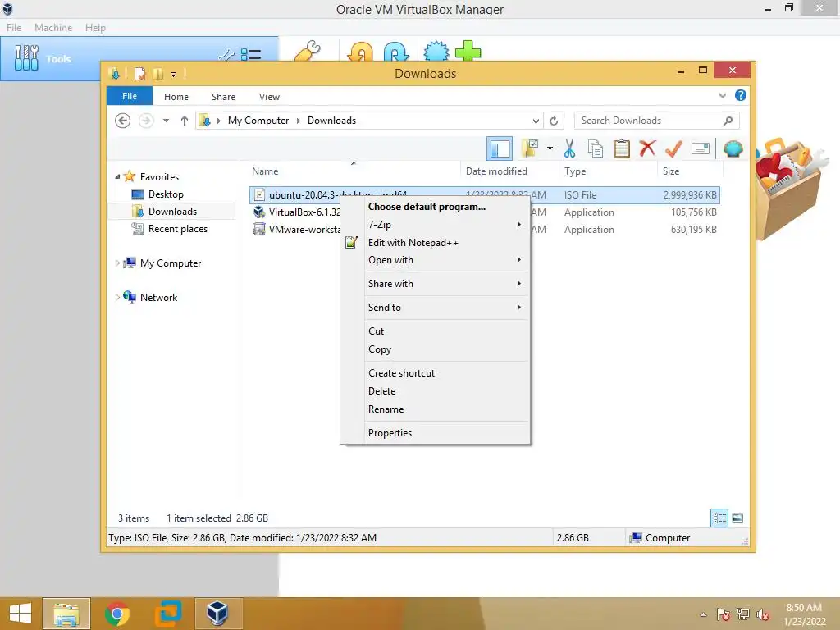The image size is (840, 630).
Task: Click the red X Delete toolbar icon
Action: tap(648, 148)
